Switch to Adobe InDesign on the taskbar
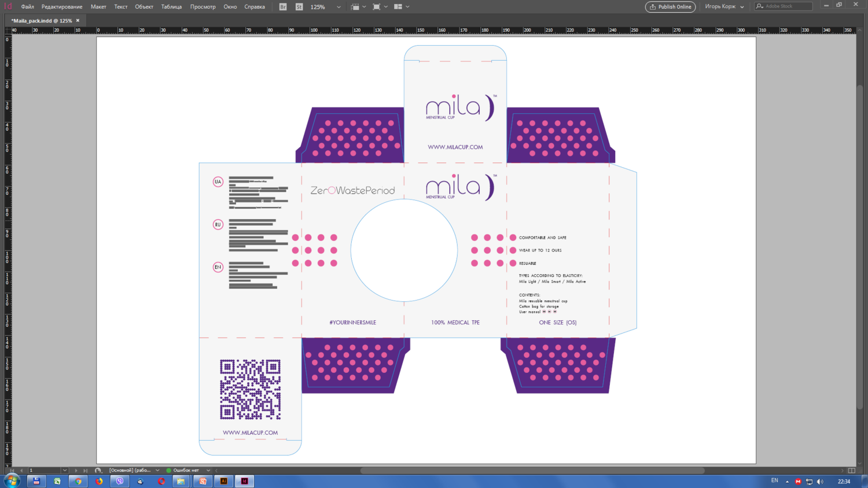 click(245, 481)
